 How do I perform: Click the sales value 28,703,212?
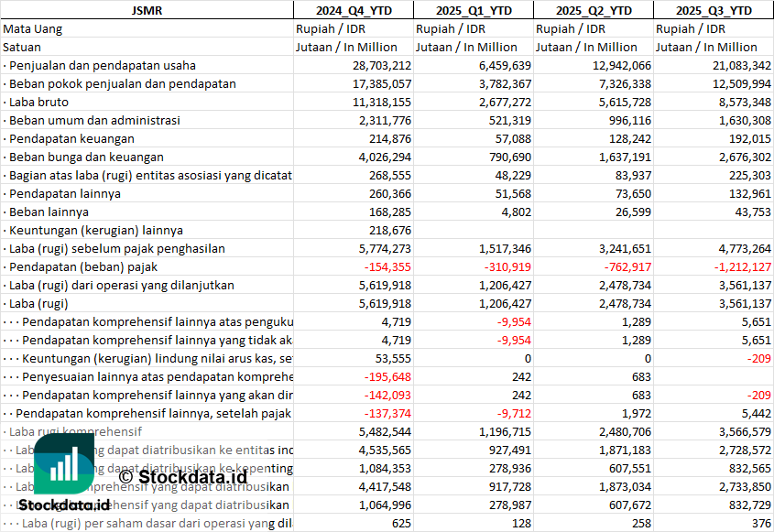(x=382, y=66)
